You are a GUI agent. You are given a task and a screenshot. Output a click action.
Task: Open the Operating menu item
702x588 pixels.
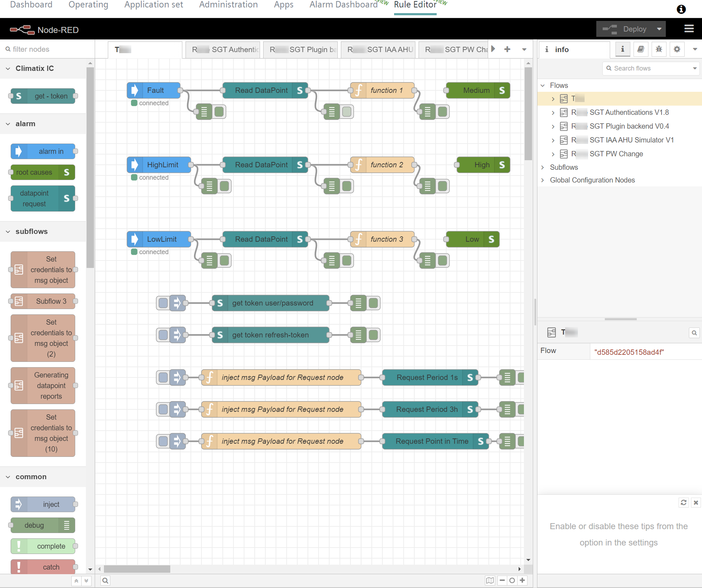click(88, 5)
